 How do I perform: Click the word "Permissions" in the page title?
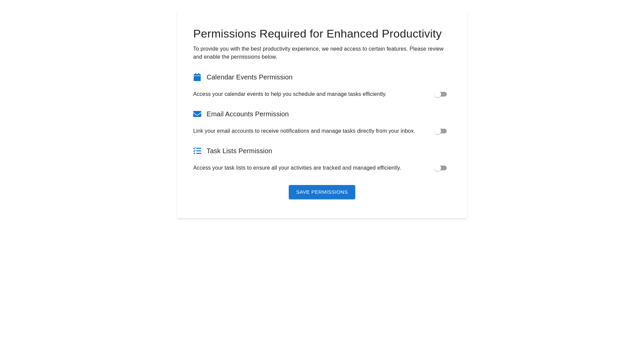pyautogui.click(x=224, y=34)
